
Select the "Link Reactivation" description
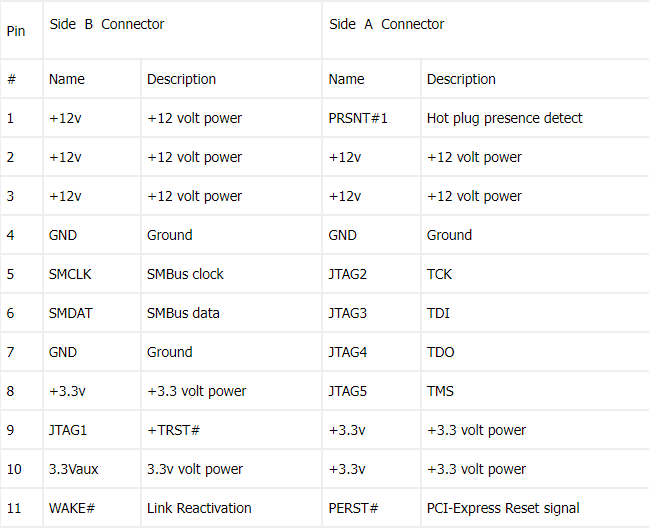click(199, 508)
